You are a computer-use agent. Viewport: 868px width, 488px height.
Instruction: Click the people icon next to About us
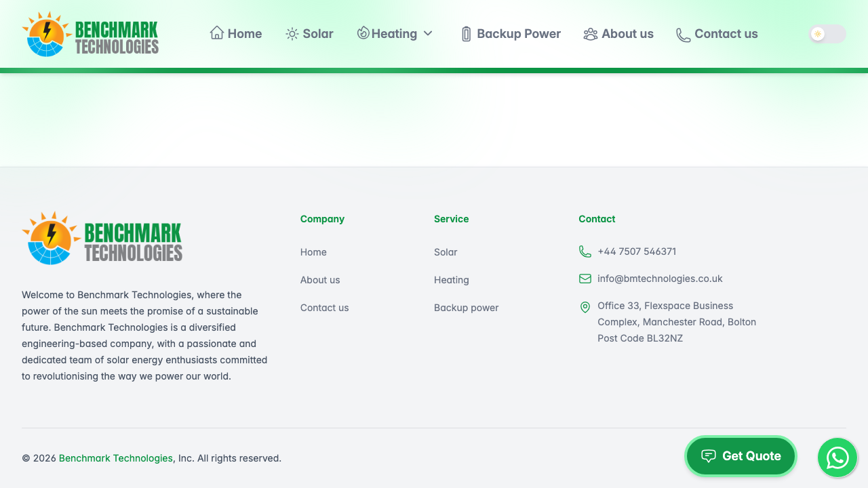[x=590, y=33]
